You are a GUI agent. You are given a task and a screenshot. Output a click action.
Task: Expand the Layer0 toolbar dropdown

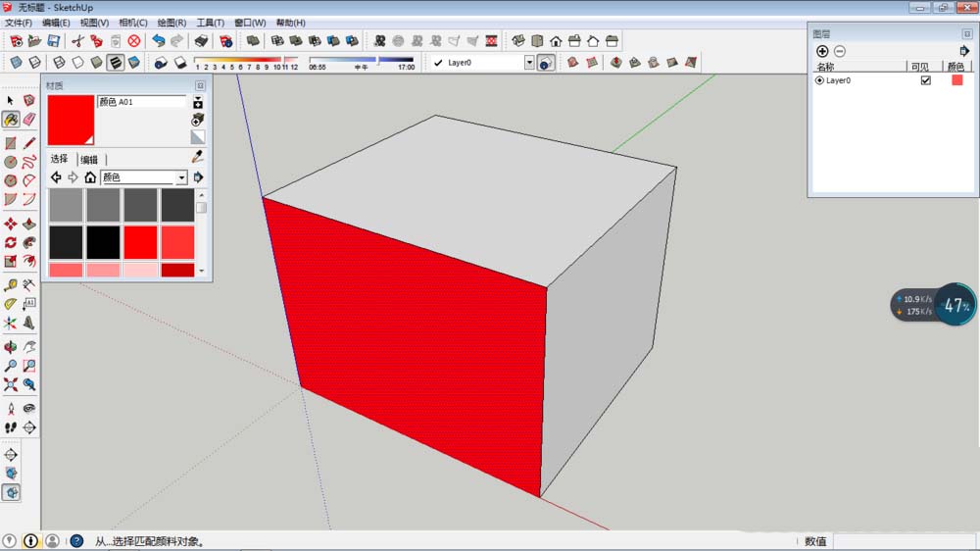529,63
